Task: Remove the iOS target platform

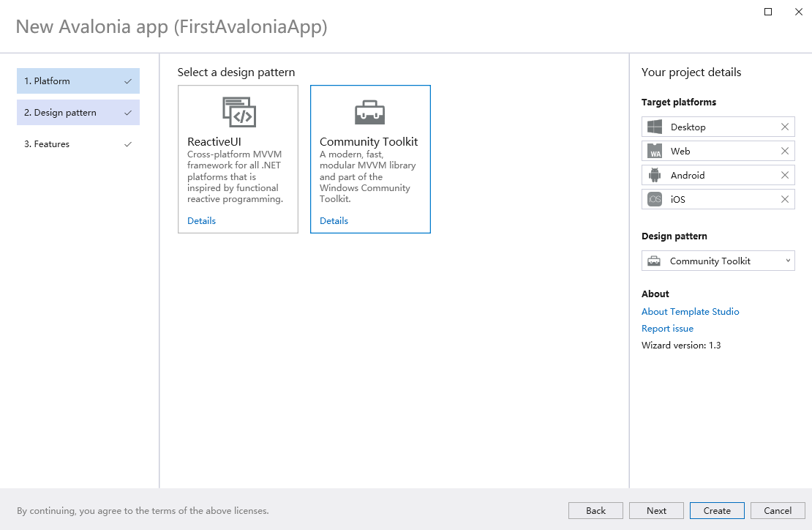Action: pos(785,199)
